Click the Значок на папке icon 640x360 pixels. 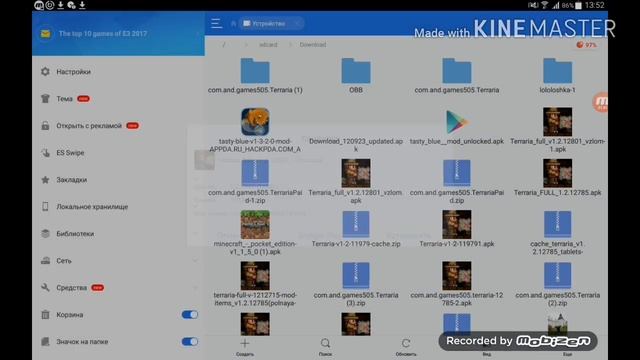(x=45, y=342)
